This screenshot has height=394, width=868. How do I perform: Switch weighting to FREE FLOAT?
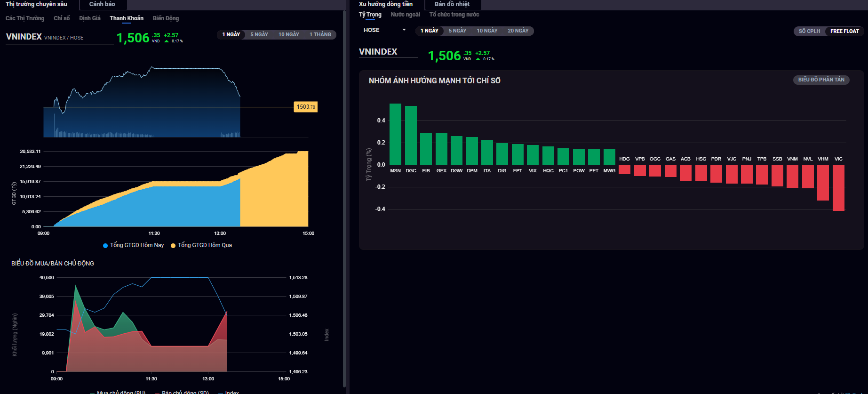point(844,31)
